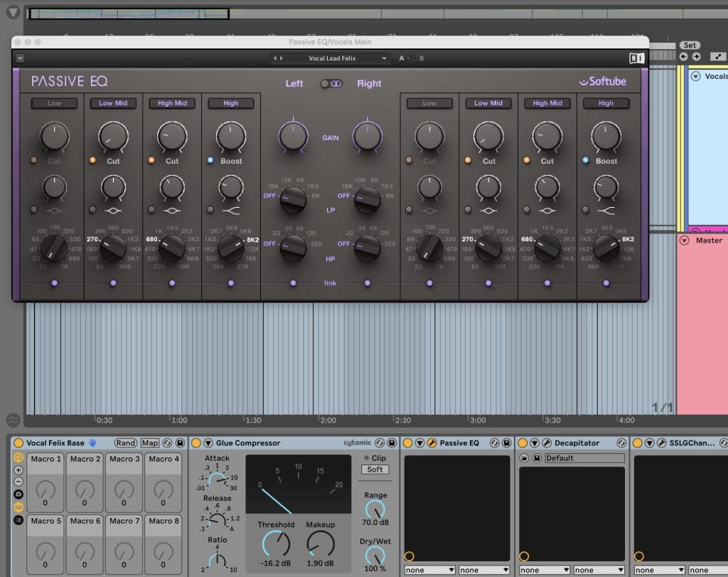Click the Native Instruments logo icon
This screenshot has width=728, height=577.
click(x=636, y=58)
